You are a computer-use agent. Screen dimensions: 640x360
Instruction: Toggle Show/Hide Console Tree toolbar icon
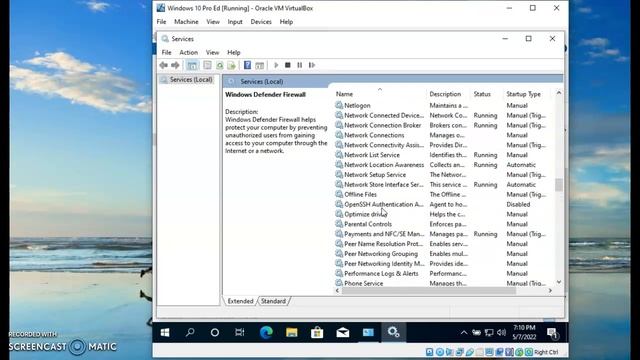pyautogui.click(x=192, y=65)
